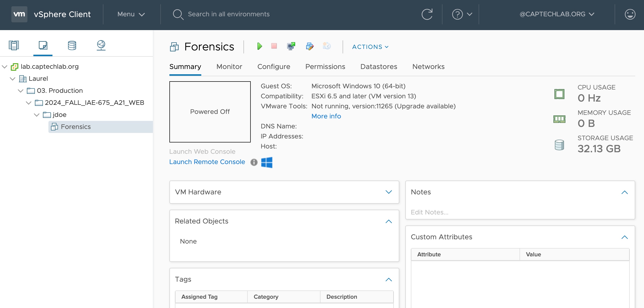
Task: Collapse the 03. Production folder
Action: click(21, 91)
